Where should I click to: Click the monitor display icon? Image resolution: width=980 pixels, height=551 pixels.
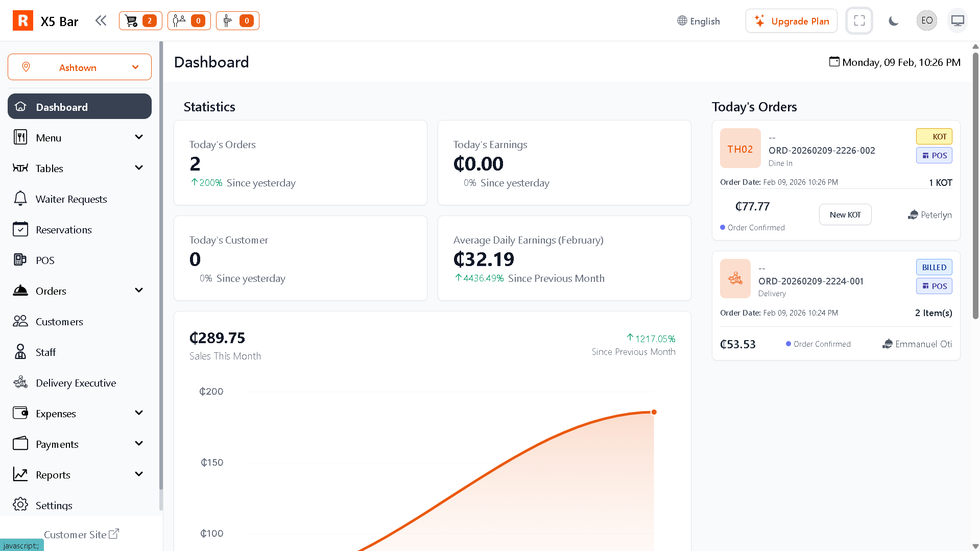(x=957, y=21)
